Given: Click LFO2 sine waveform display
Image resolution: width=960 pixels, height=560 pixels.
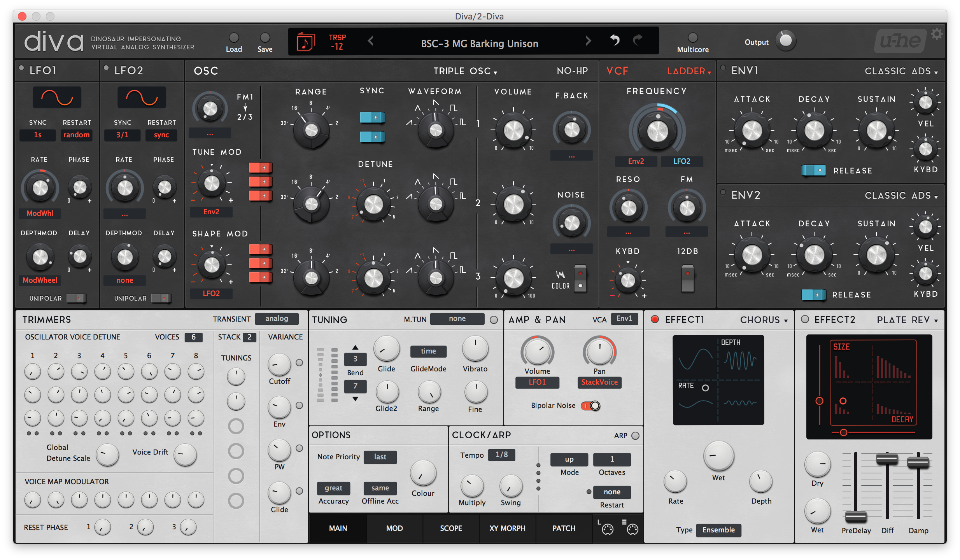Looking at the screenshot, I should [x=142, y=97].
